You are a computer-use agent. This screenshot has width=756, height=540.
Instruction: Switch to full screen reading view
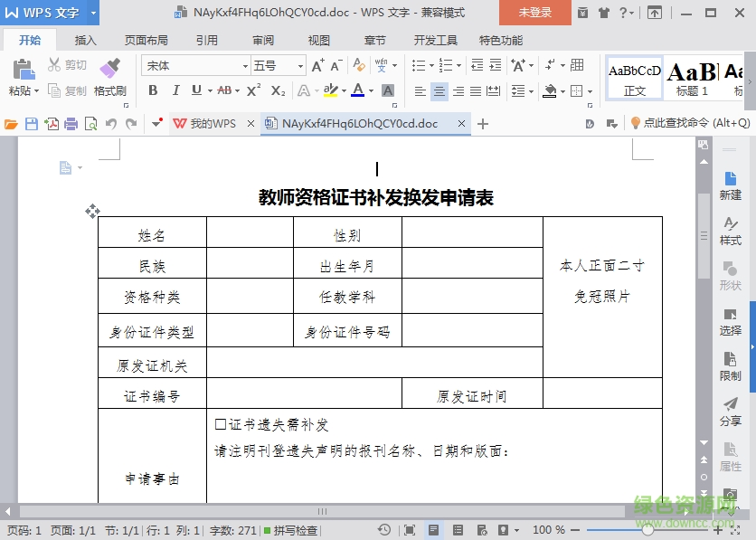[409, 530]
